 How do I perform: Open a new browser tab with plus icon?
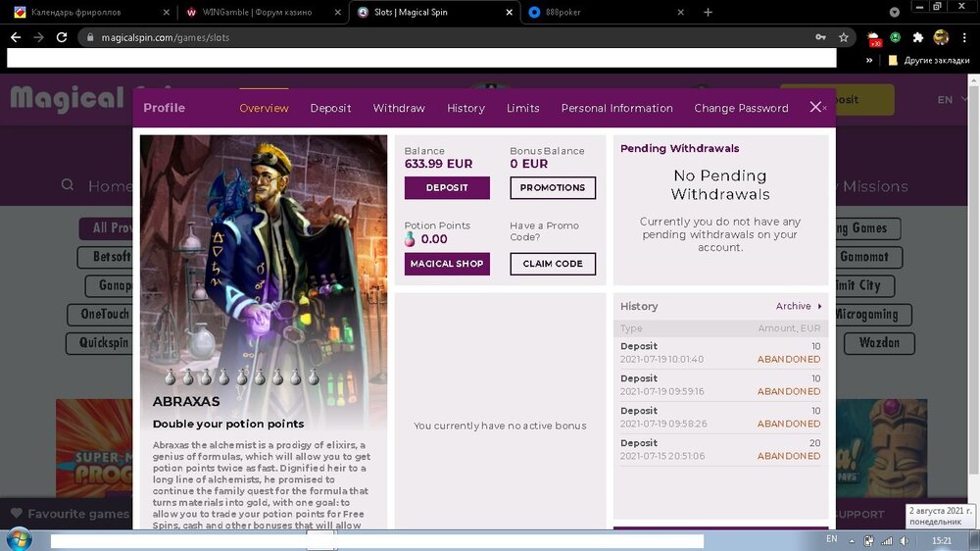708,13
